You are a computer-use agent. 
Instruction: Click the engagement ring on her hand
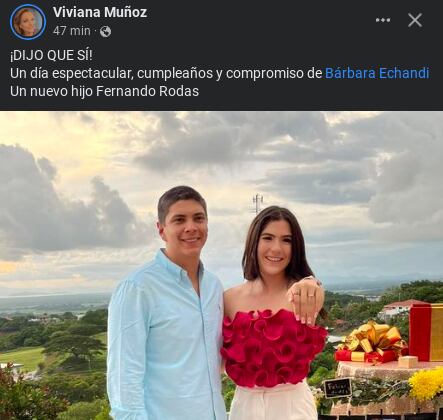[311, 295]
